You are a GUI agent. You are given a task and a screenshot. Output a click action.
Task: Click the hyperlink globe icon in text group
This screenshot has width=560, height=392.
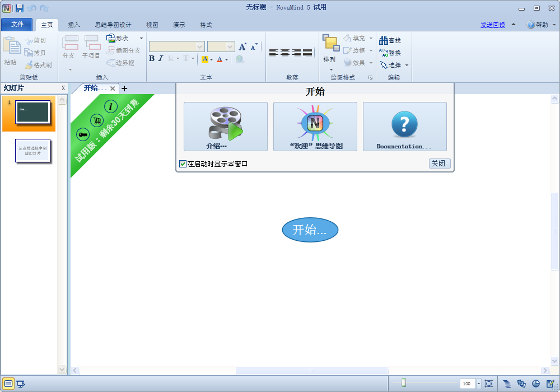point(240,59)
